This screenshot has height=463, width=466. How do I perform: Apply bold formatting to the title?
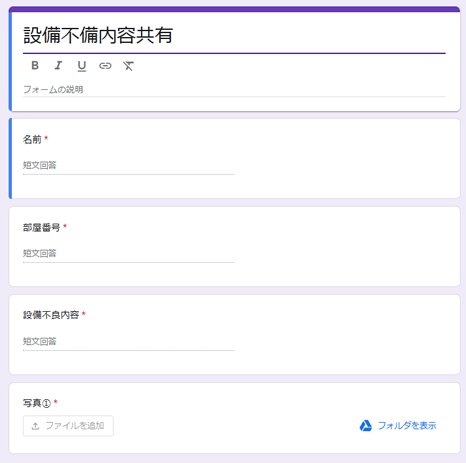coord(35,65)
